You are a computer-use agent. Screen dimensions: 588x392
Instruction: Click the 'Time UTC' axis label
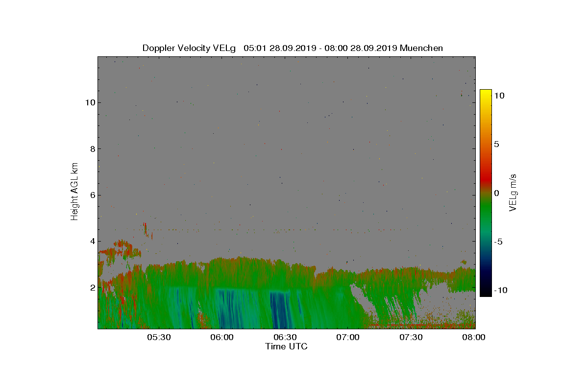pos(287,346)
